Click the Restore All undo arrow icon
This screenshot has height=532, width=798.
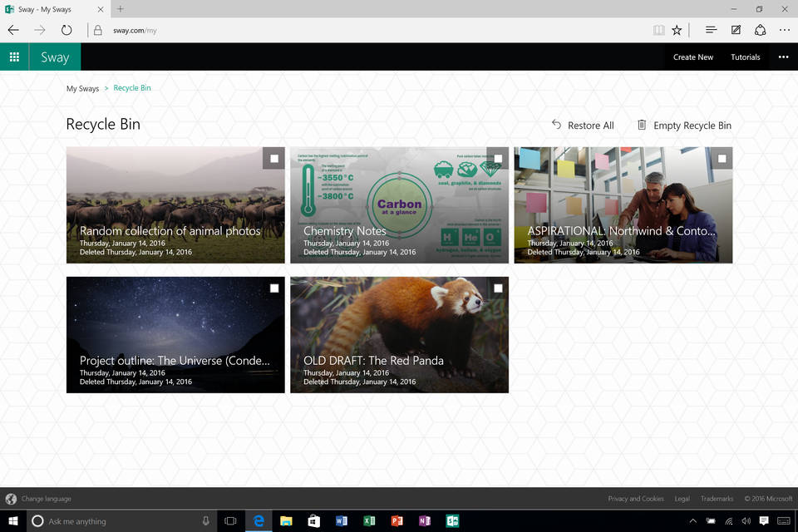556,125
